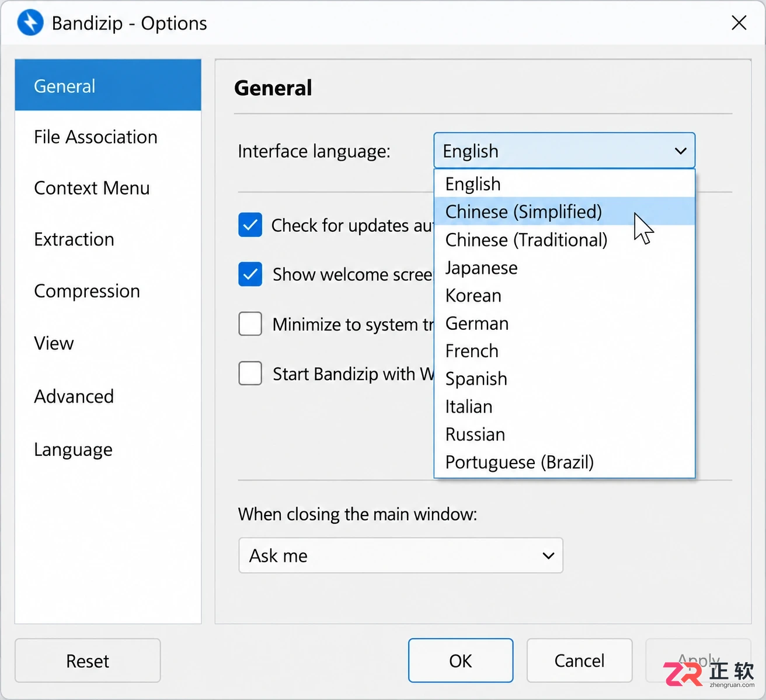The width and height of the screenshot is (766, 700).
Task: Uncheck Check for updates automatically
Action: click(x=250, y=225)
